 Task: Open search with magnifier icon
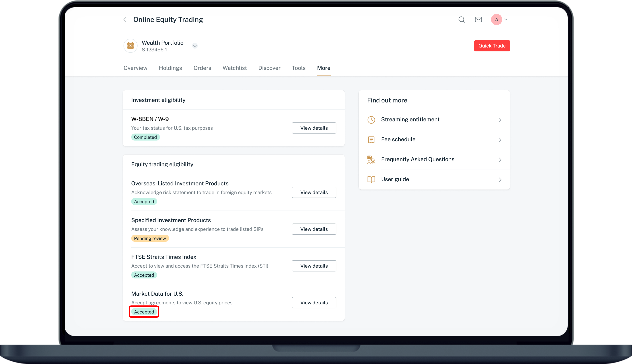(461, 20)
